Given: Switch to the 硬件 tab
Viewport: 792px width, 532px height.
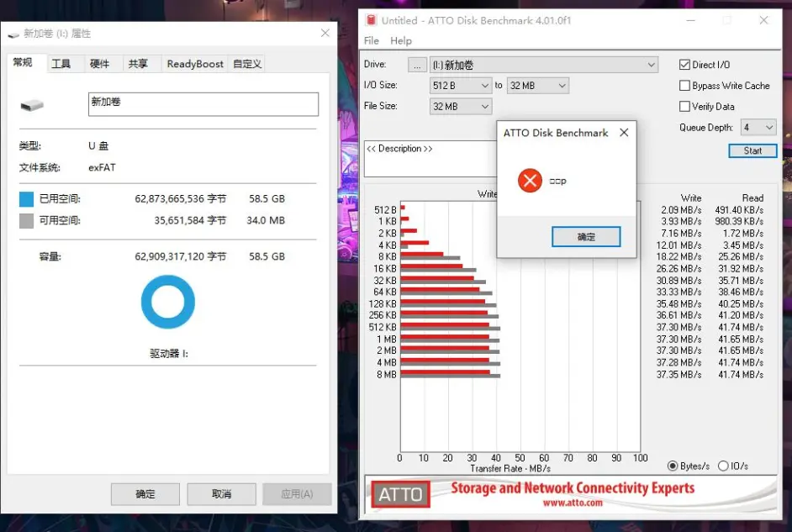Looking at the screenshot, I should (99, 64).
